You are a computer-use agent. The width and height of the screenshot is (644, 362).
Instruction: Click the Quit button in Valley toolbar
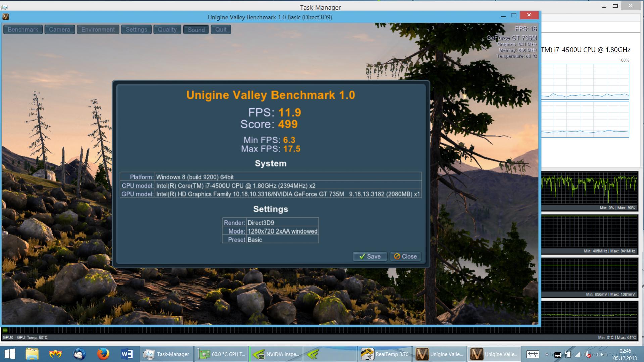tap(221, 29)
